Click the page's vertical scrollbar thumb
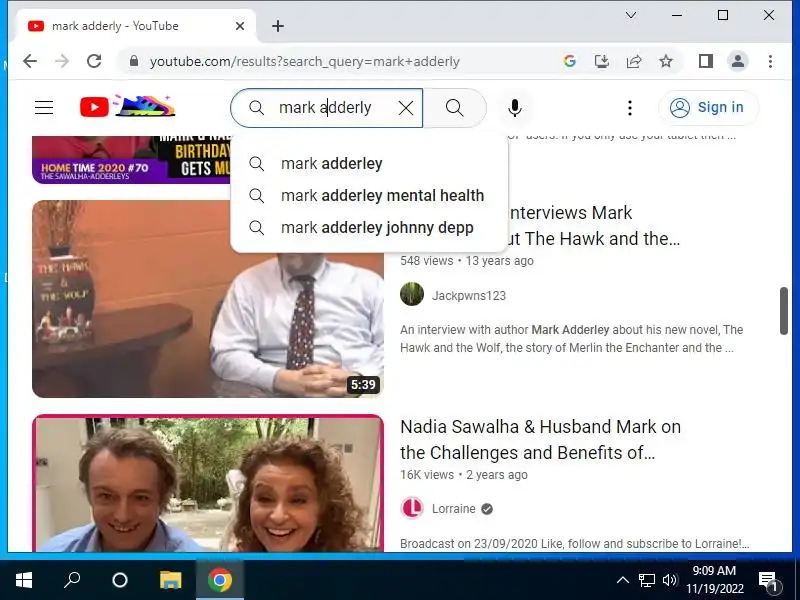The image size is (800, 600). pos(784,311)
